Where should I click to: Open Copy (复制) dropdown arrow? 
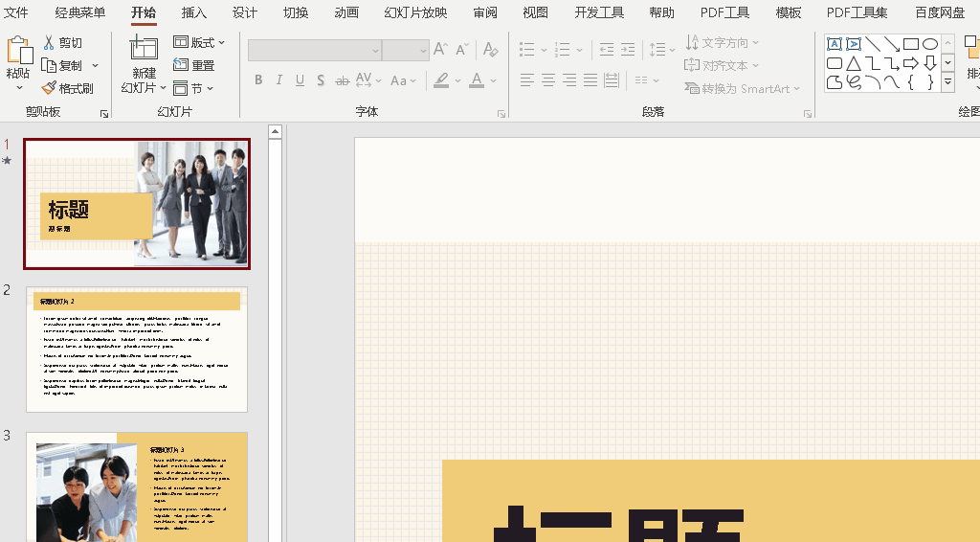[x=95, y=65]
